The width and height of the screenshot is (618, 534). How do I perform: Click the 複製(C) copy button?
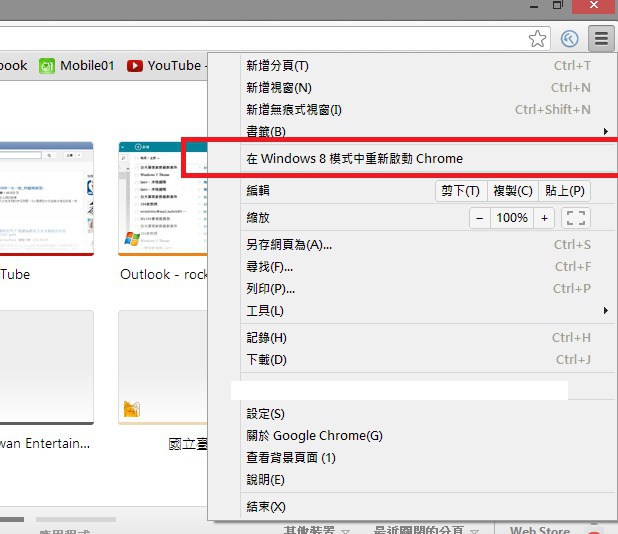click(513, 191)
